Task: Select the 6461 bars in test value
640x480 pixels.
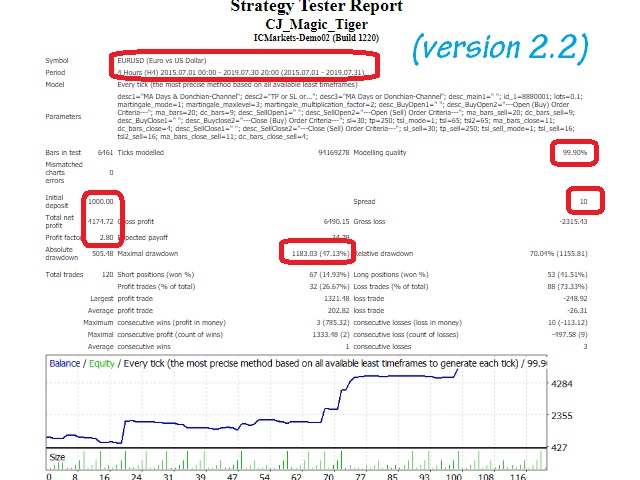Action: 105,153
